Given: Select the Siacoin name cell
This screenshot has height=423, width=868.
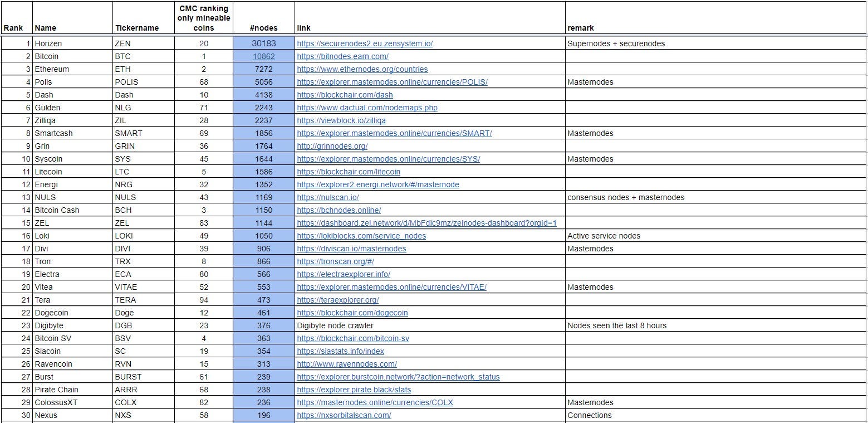Looking at the screenshot, I should 73,351.
